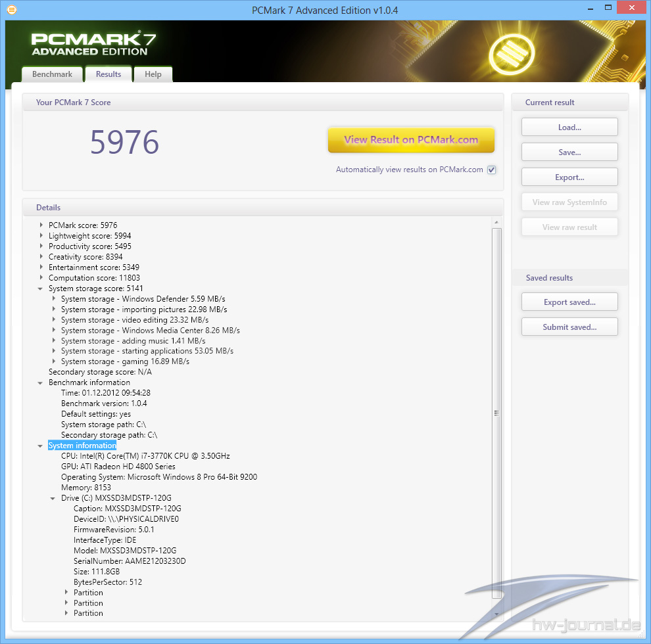651x644 pixels.
Task: Click the PCMark app icon in title bar
Action: (x=12, y=10)
